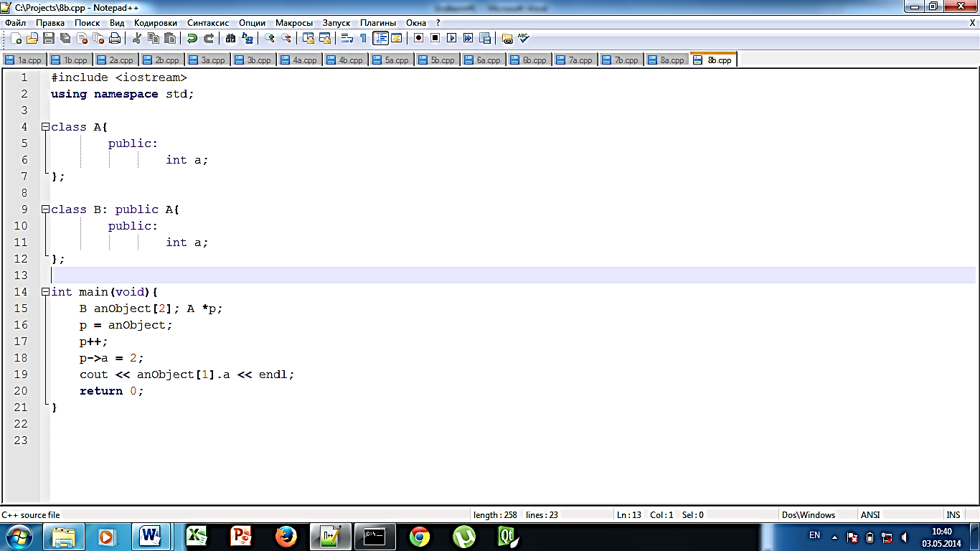Open the Запуск menu
Screen dimensions: 980x551
pos(336,23)
